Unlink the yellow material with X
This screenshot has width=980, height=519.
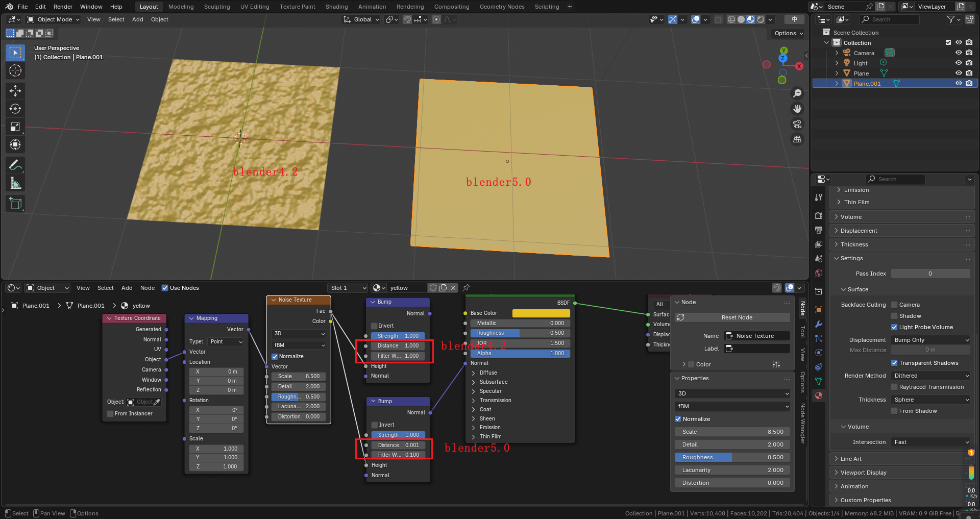[x=453, y=288]
